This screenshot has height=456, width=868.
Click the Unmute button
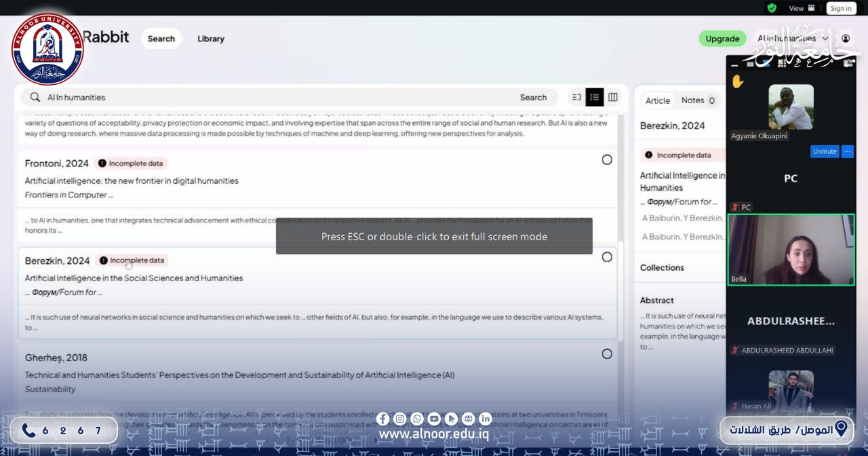tap(825, 151)
